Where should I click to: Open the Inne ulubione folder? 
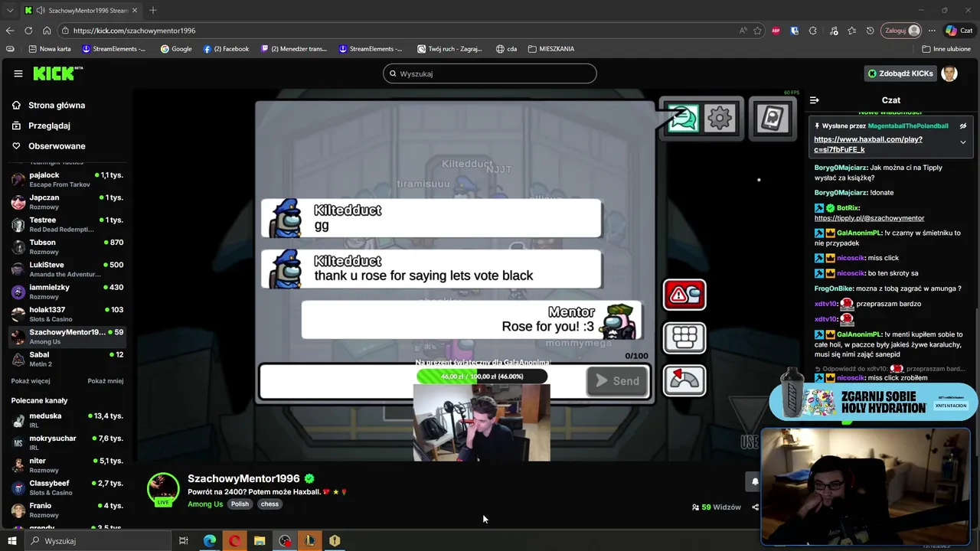point(946,49)
